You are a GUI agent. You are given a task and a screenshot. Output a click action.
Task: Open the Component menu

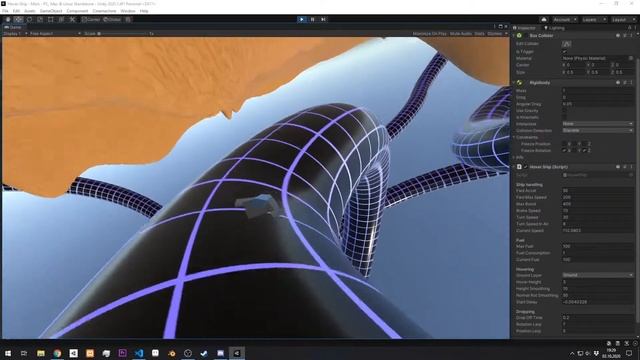click(x=77, y=11)
